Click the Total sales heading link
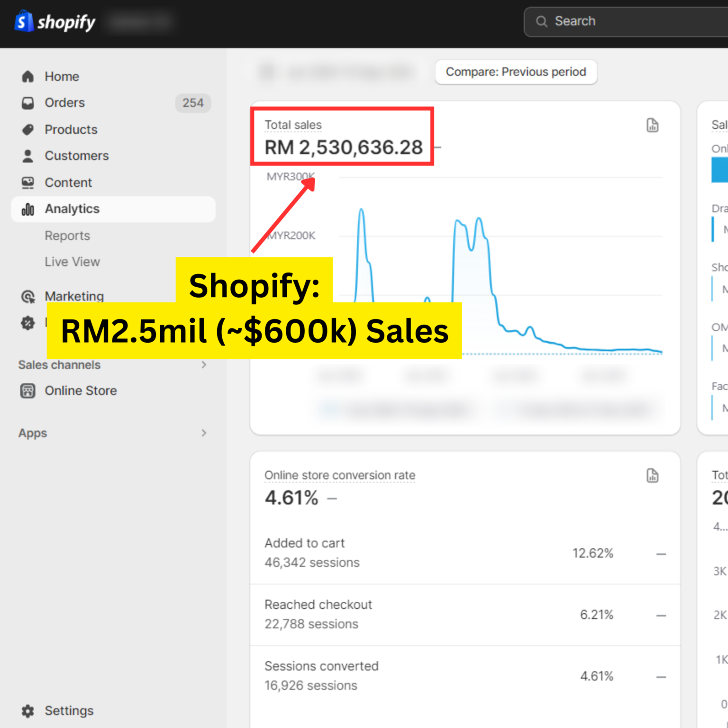This screenshot has height=728, width=728. point(293,125)
